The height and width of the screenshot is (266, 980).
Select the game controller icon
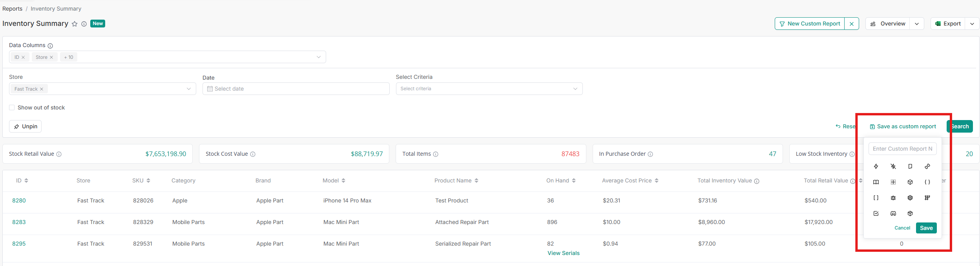click(893, 213)
